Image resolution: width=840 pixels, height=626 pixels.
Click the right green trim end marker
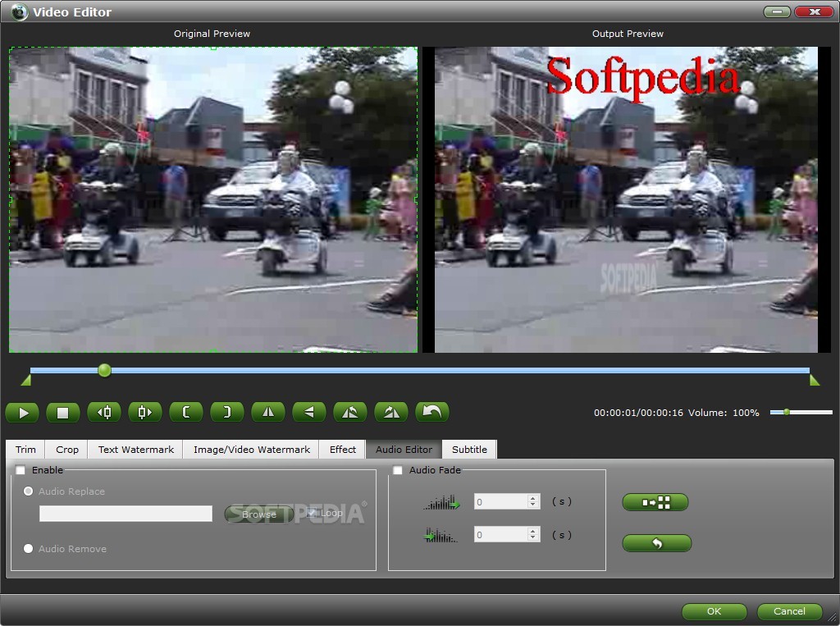coord(815,381)
